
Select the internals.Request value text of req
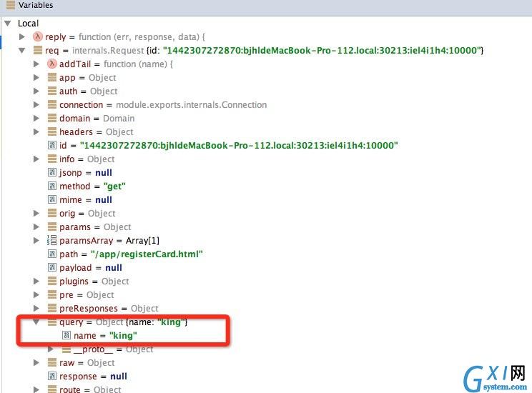point(108,51)
